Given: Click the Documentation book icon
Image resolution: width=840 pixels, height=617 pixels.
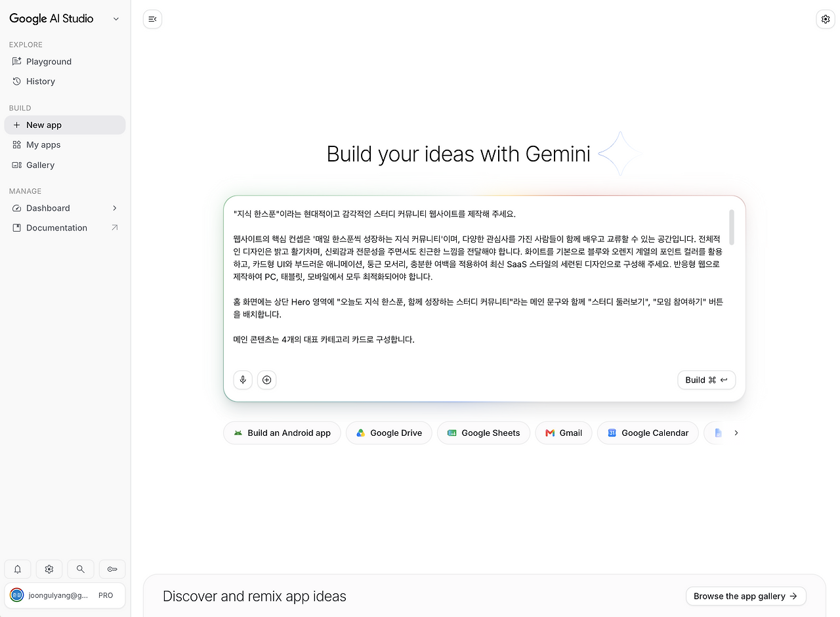Looking at the screenshot, I should click(x=17, y=228).
